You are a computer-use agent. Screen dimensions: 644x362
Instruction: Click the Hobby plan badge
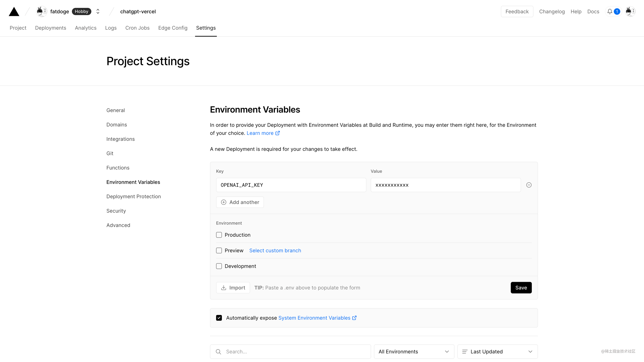point(82,11)
